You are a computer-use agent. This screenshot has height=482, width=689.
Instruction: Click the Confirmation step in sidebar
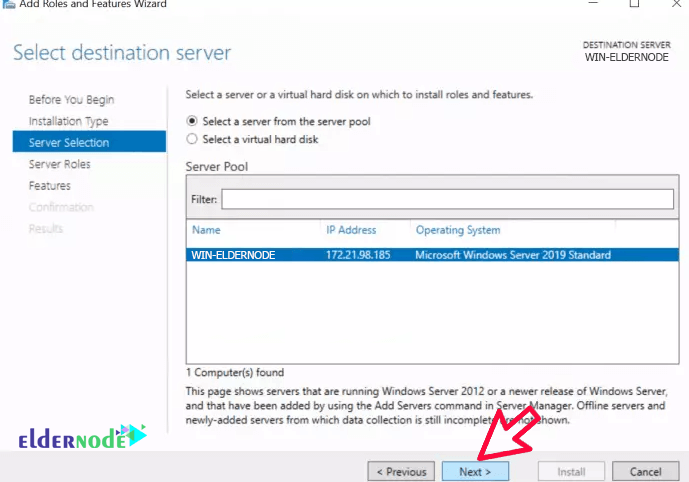click(61, 207)
